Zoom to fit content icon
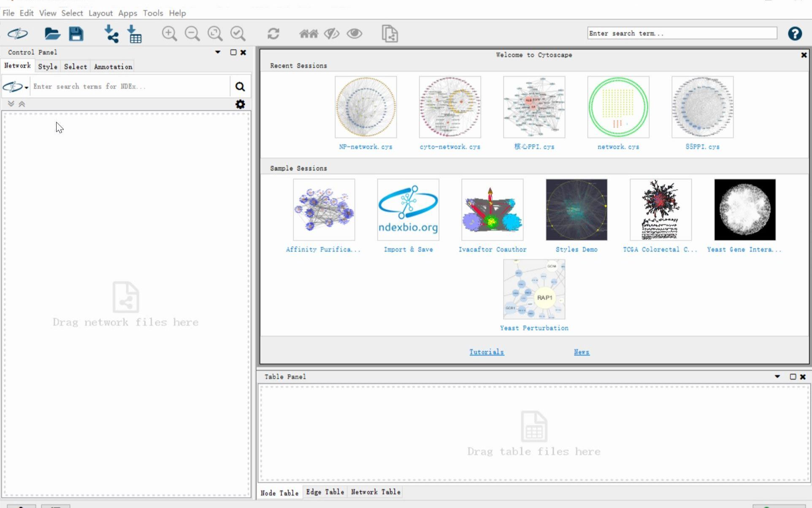The width and height of the screenshot is (812, 508). 215,33
